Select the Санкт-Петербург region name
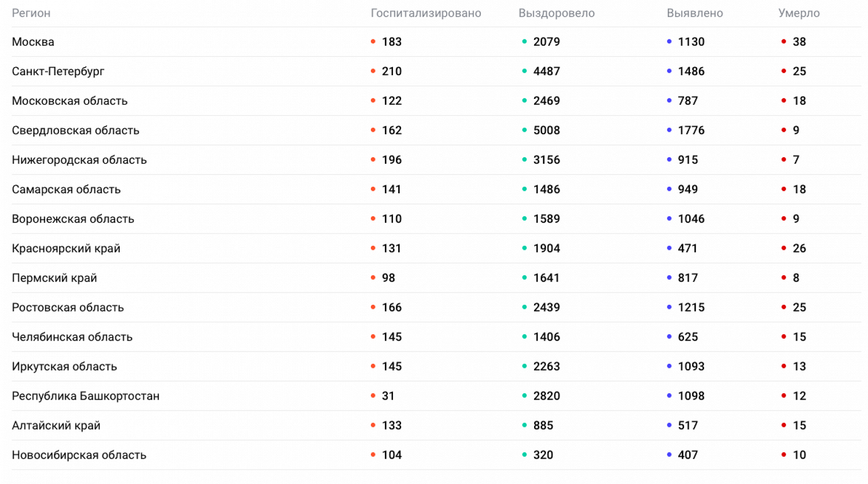 (58, 71)
